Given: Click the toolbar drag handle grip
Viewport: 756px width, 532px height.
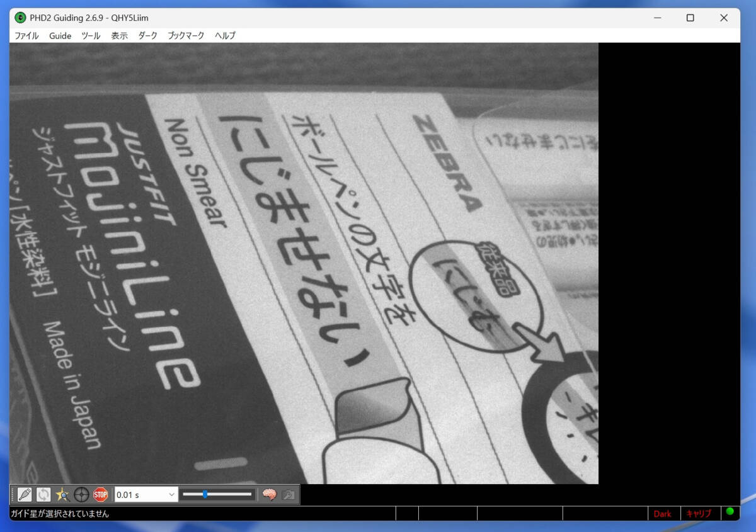Looking at the screenshot, I should (x=13, y=495).
